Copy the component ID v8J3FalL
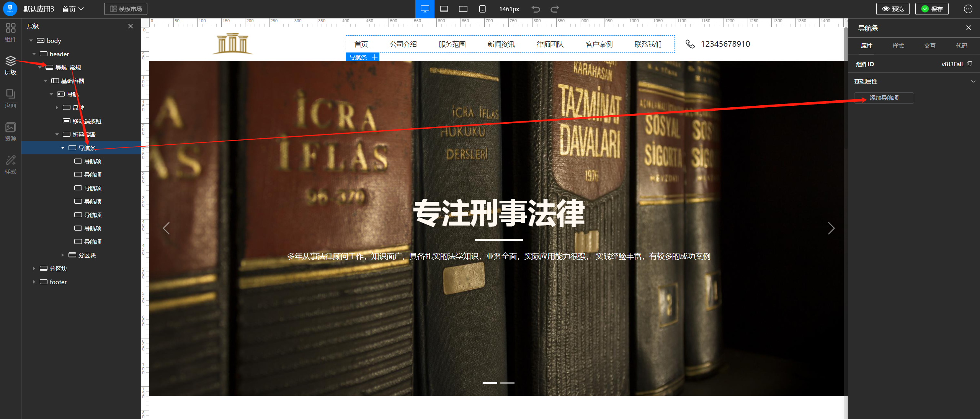The image size is (980, 419). tap(969, 64)
